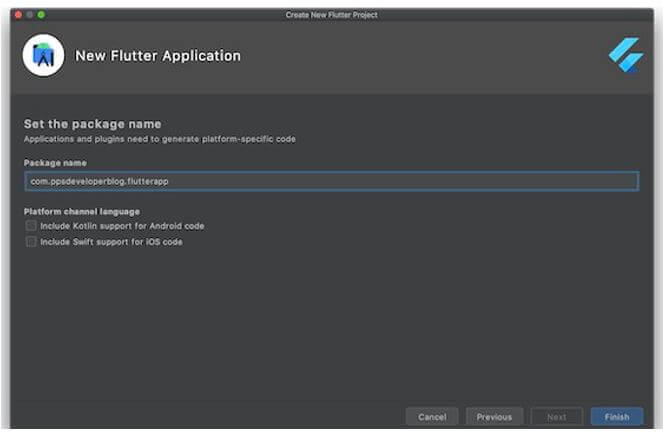This screenshot has width=663, height=436.
Task: Maximize the dialog using the green button
Action: point(42,14)
